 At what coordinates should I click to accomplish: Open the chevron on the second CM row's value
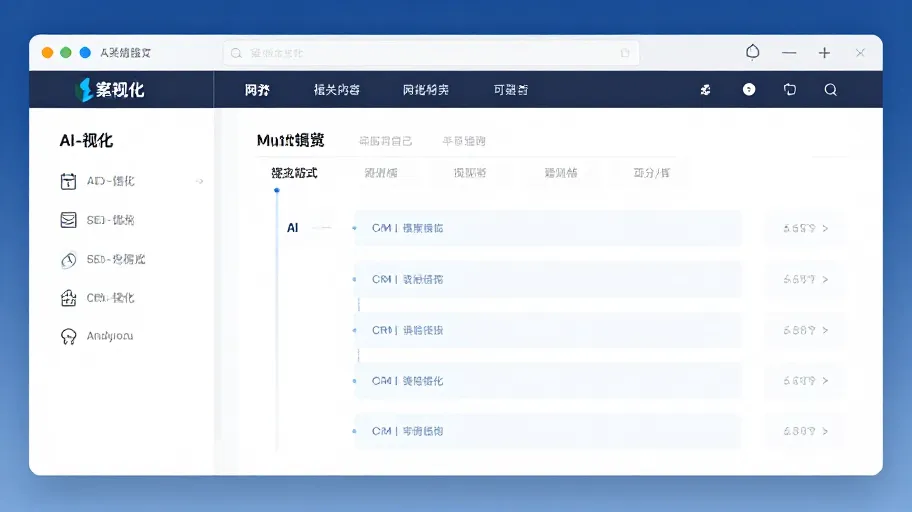tap(825, 279)
